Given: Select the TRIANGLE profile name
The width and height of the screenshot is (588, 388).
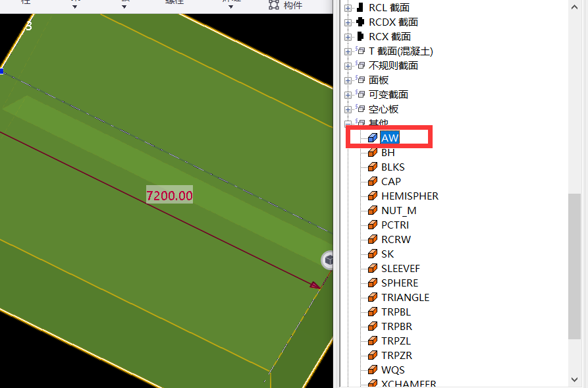Looking at the screenshot, I should (405, 298).
